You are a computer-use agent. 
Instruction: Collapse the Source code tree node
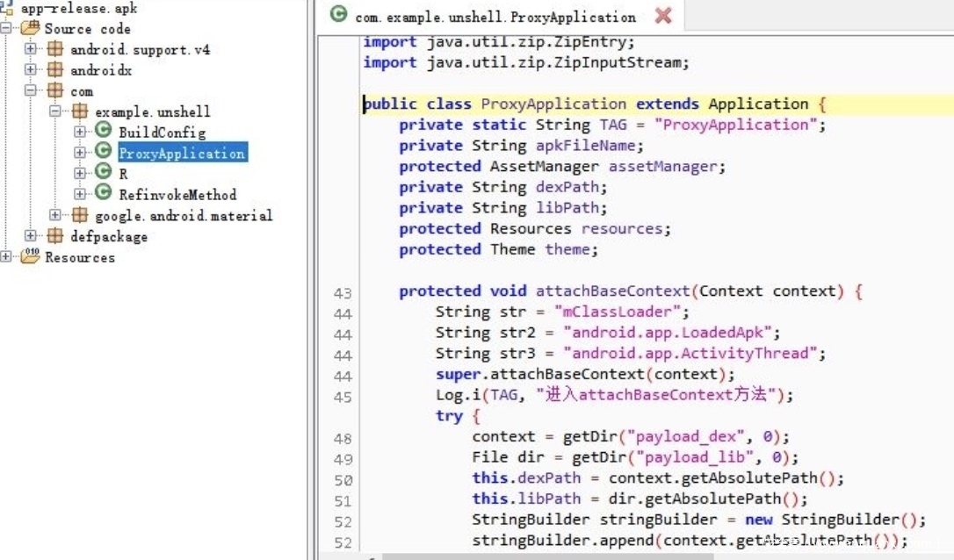click(x=6, y=28)
